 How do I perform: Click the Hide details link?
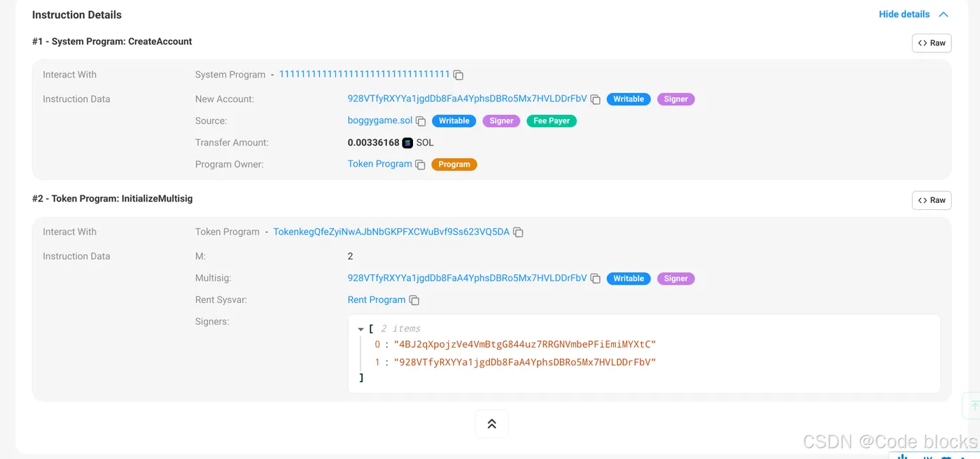(904, 14)
